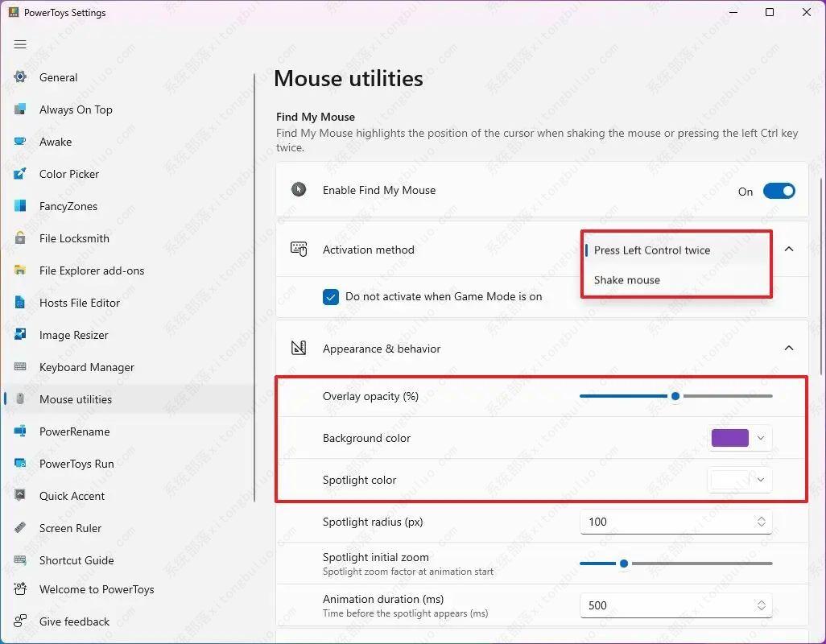Click the Awake coffee cup icon
The height and width of the screenshot is (644, 826).
[x=21, y=142]
